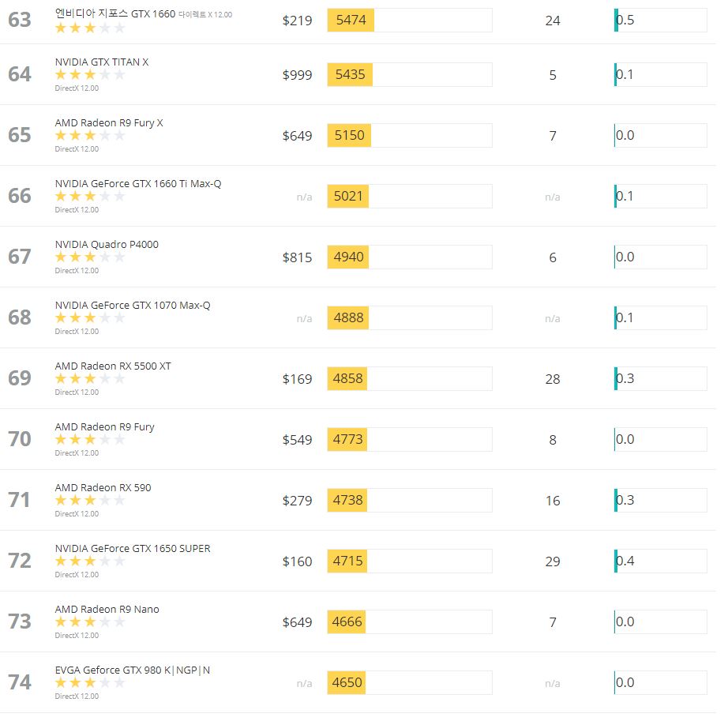Click stars under GTX 1650 SUPER
This screenshot has height=721, width=728.
tap(90, 561)
